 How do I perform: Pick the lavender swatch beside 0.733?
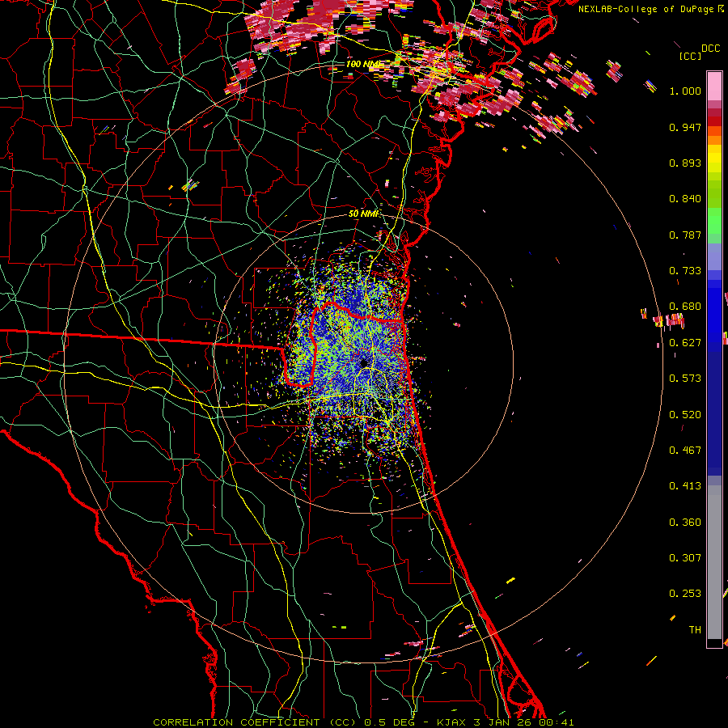(714, 258)
